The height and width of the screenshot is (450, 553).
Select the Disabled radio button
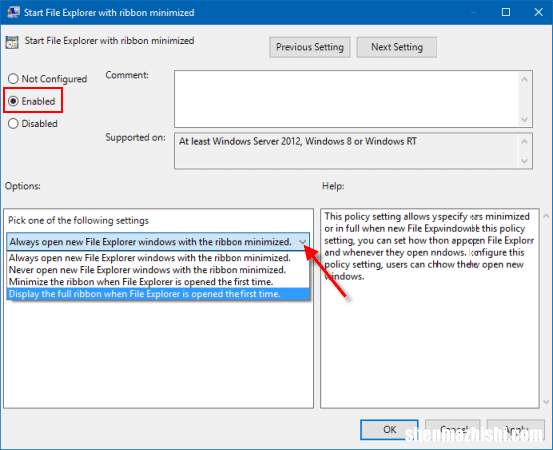pyautogui.click(x=13, y=123)
